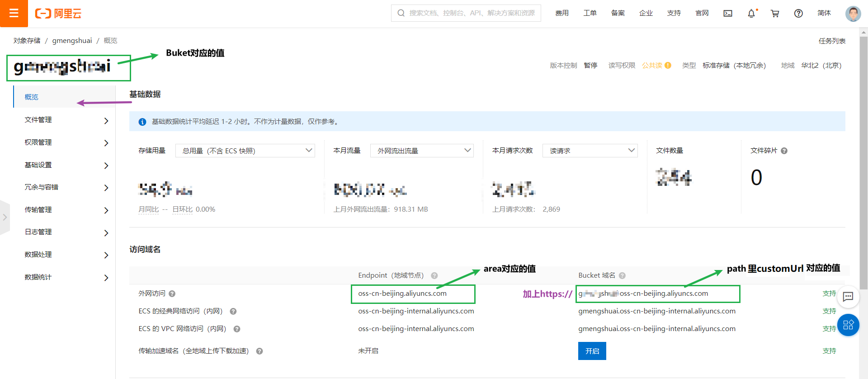Click help icon beside ECS 的经典网络访问（内网）
868x379 pixels.
click(x=233, y=311)
